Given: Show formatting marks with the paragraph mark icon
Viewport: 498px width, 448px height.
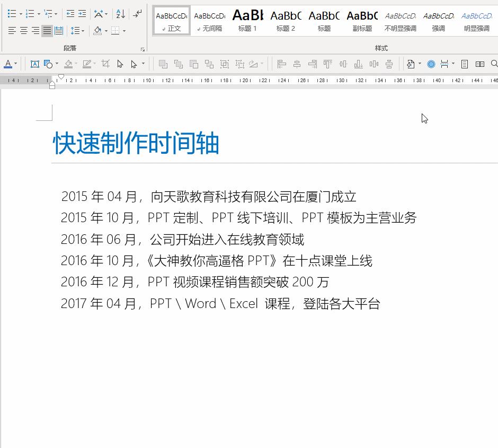Looking at the screenshot, I should coord(137,14).
